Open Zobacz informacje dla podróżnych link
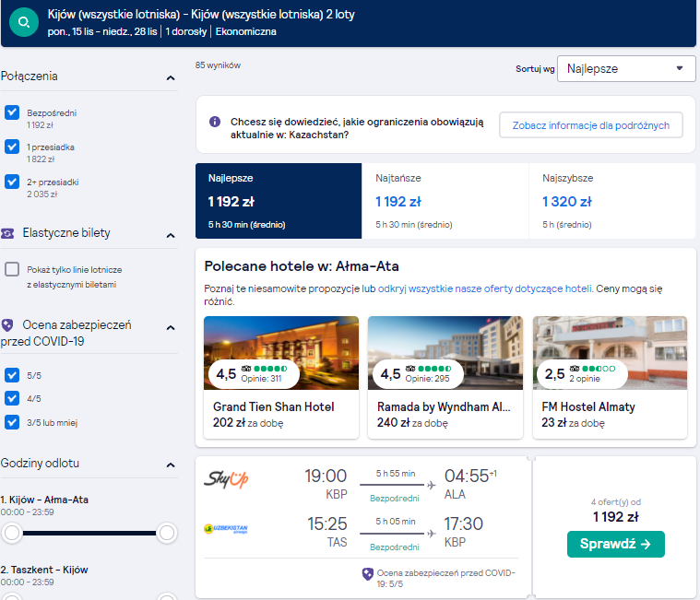 (590, 125)
